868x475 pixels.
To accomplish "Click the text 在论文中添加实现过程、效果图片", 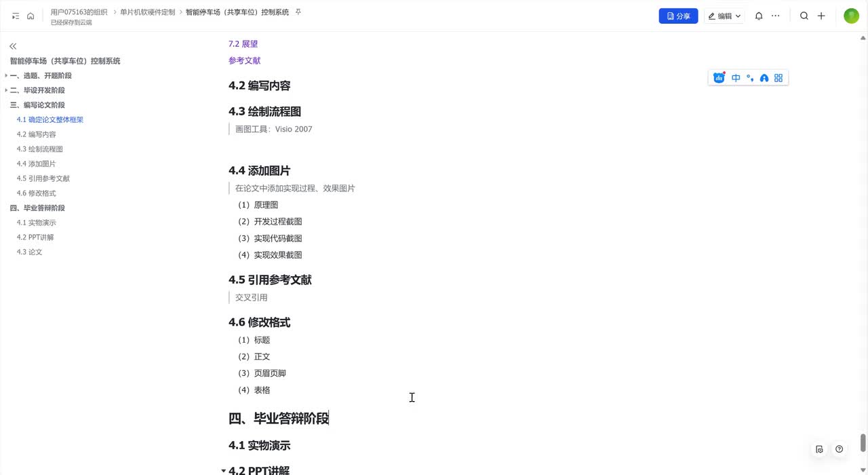I will coord(295,189).
